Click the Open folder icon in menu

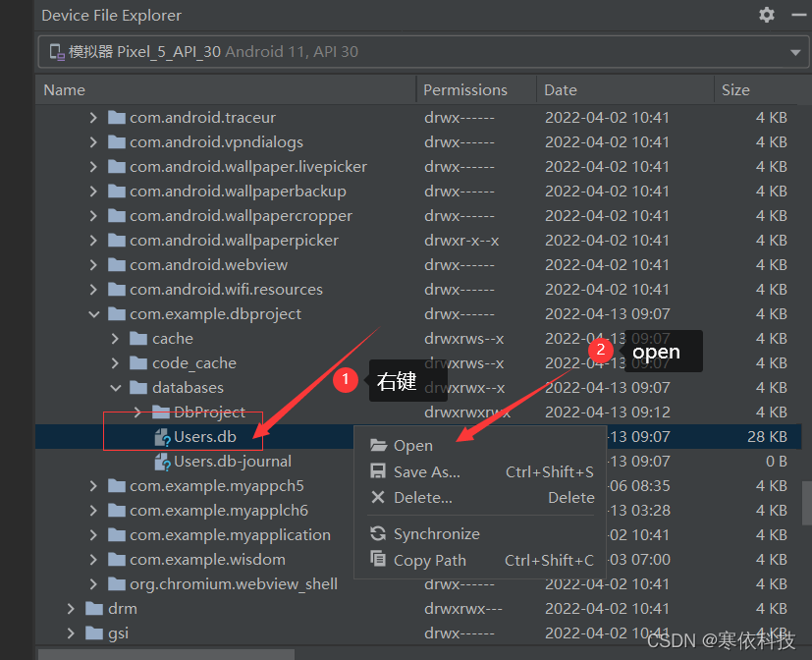pos(379,445)
